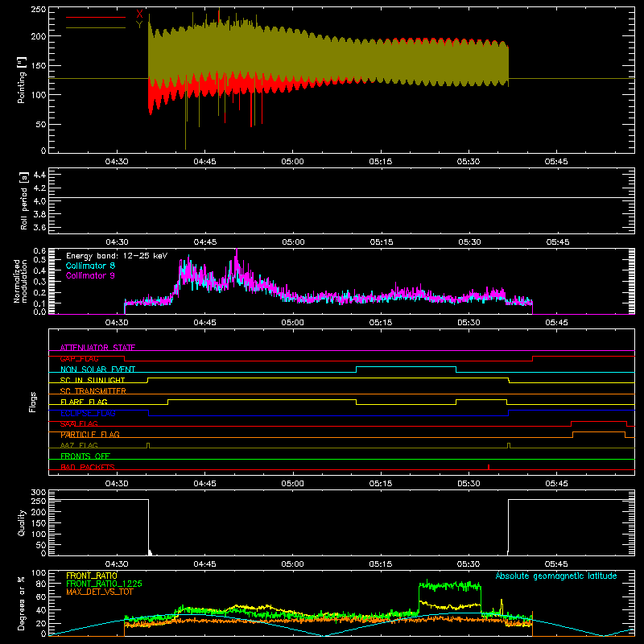Click the red BAD_PACKETS spike marker

click(489, 467)
